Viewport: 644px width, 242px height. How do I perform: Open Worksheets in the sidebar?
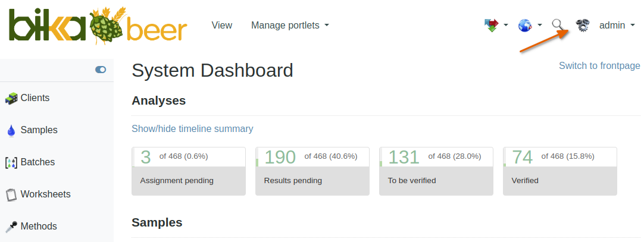click(x=45, y=194)
